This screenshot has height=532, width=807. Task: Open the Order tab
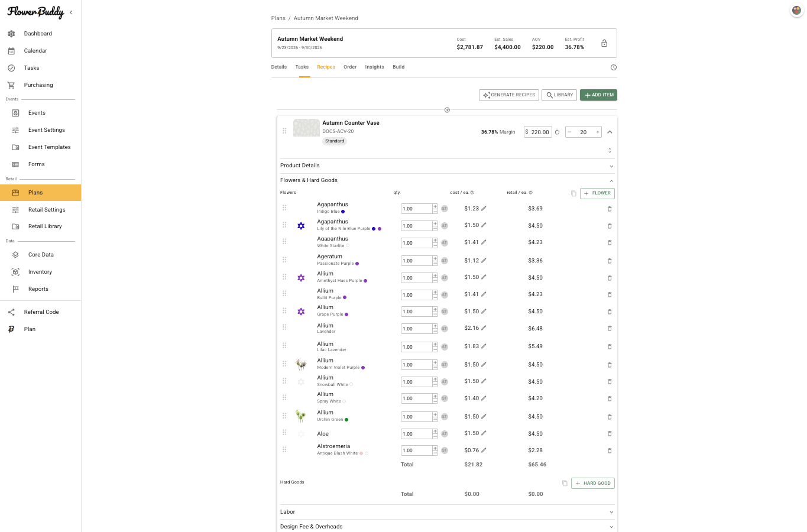click(350, 67)
